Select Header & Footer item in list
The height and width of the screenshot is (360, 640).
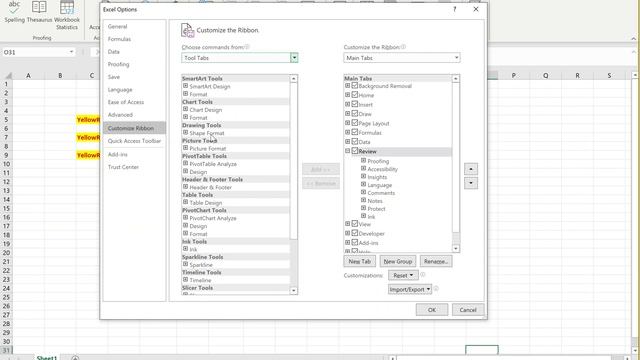[x=211, y=187]
